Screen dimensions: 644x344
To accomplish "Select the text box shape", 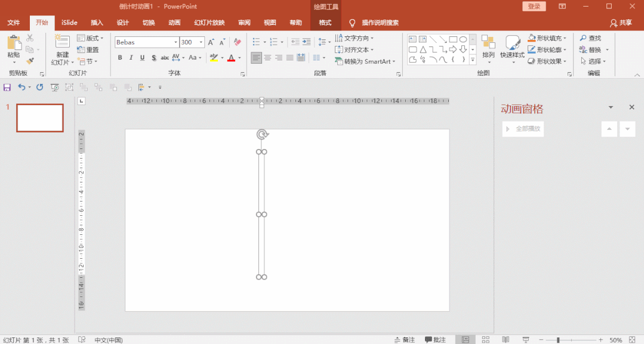I will pyautogui.click(x=413, y=39).
